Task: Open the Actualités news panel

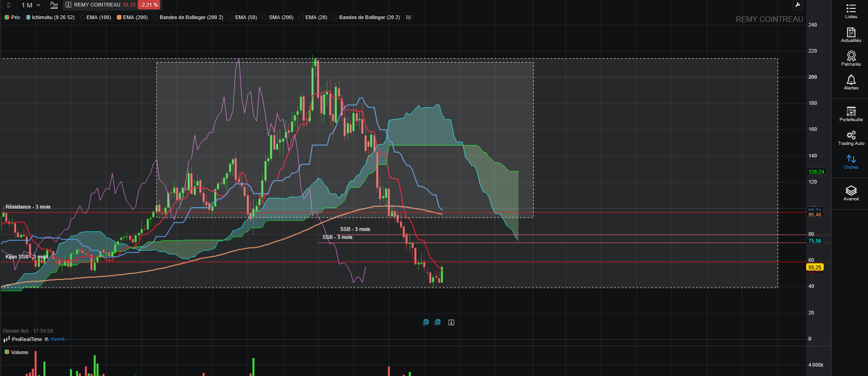Action: point(851,35)
